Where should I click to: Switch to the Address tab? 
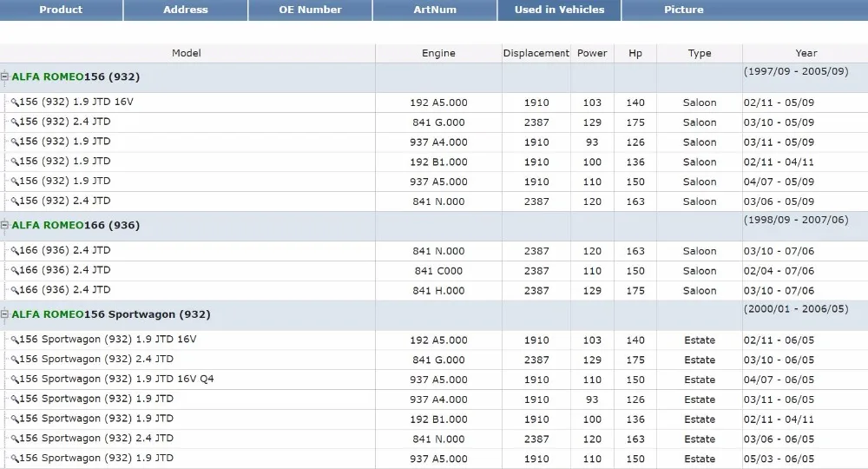(x=186, y=10)
